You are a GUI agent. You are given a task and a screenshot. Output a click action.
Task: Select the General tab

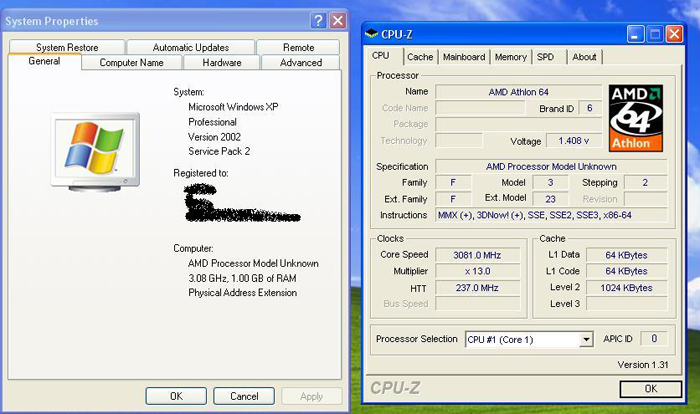(44, 61)
